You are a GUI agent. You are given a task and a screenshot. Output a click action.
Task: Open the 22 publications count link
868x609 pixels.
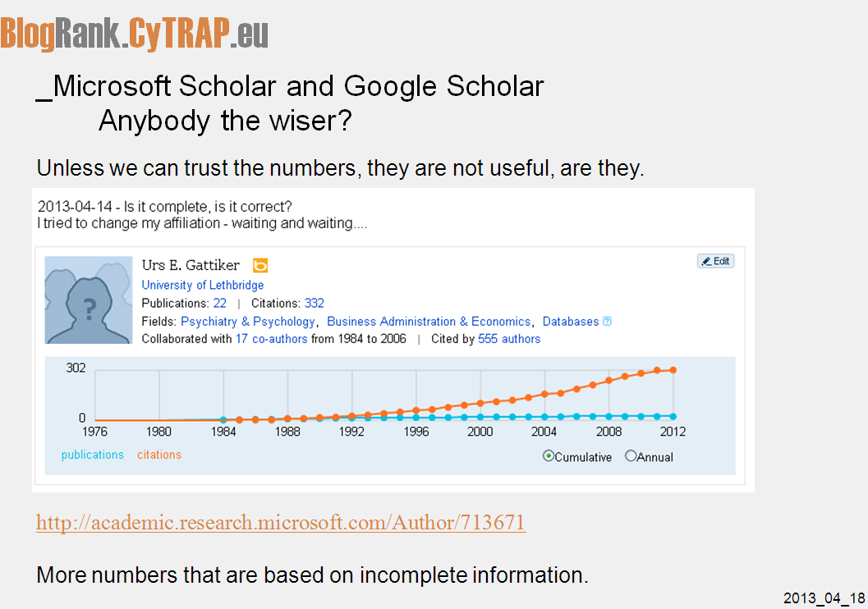tap(220, 303)
